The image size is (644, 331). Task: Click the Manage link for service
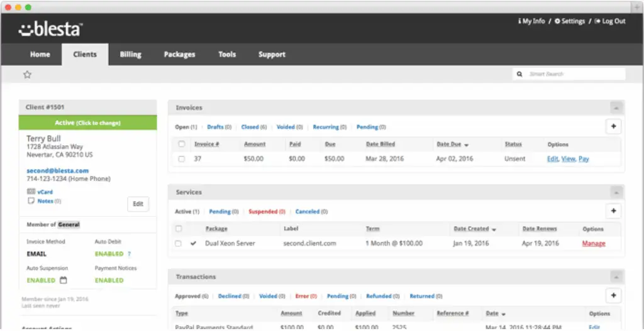(x=594, y=244)
